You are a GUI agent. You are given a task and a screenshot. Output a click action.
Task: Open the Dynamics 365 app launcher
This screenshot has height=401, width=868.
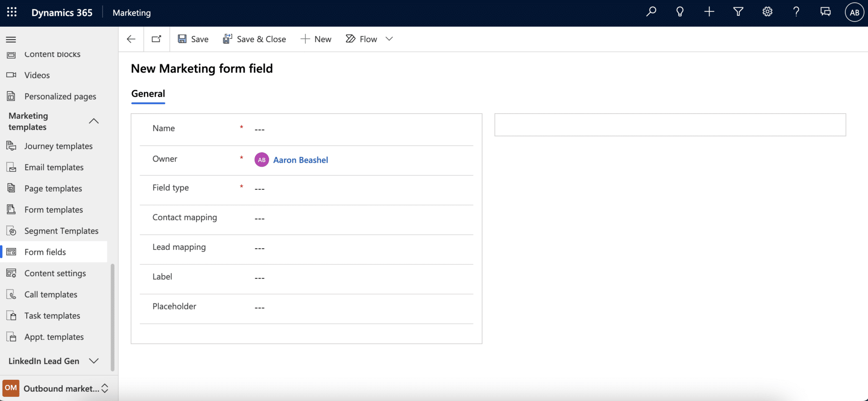[11, 12]
